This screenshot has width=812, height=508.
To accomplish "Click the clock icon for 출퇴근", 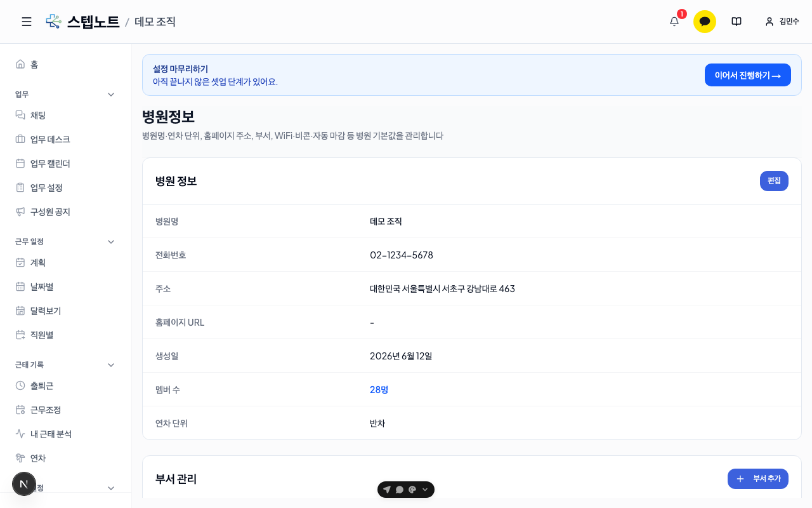I will click(20, 385).
